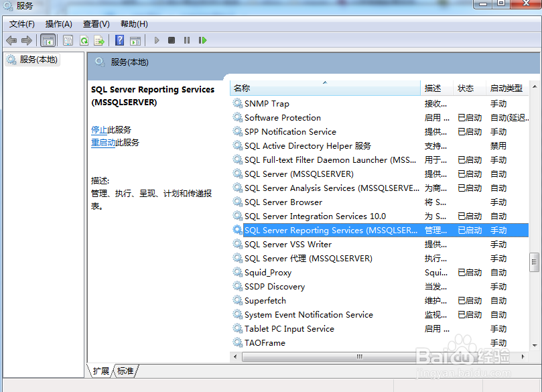Sort by the 启动类型 column header
542x392 pixels.
pos(507,88)
